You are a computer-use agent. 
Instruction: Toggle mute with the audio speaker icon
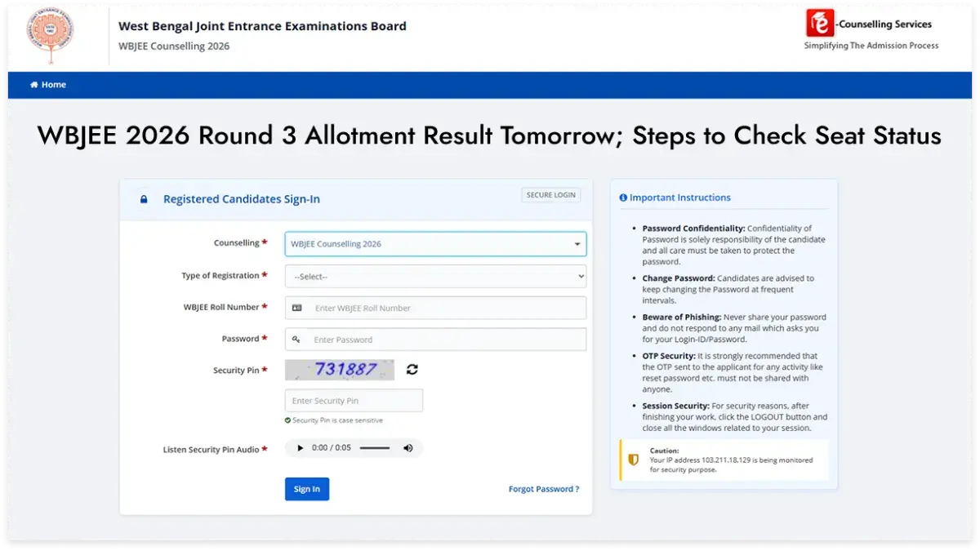pos(408,448)
